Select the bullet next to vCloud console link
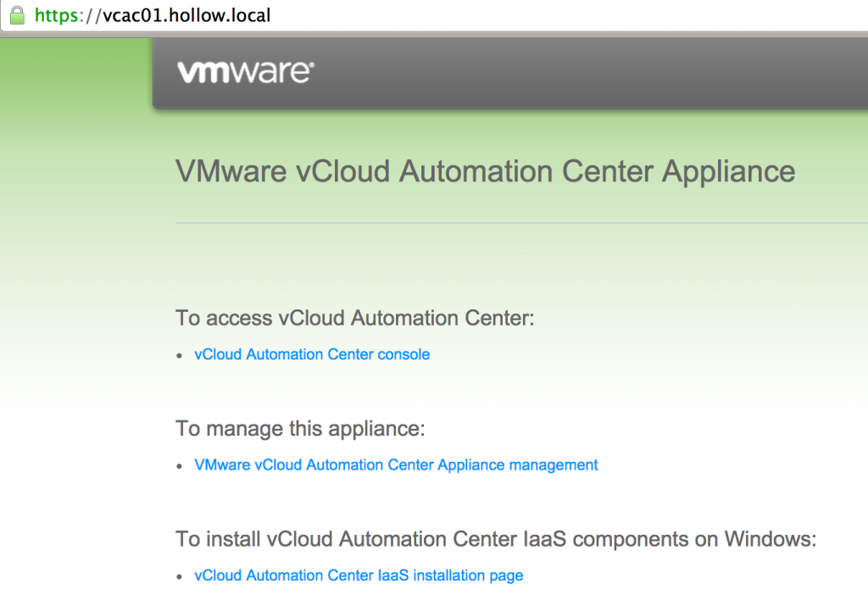 (x=179, y=355)
